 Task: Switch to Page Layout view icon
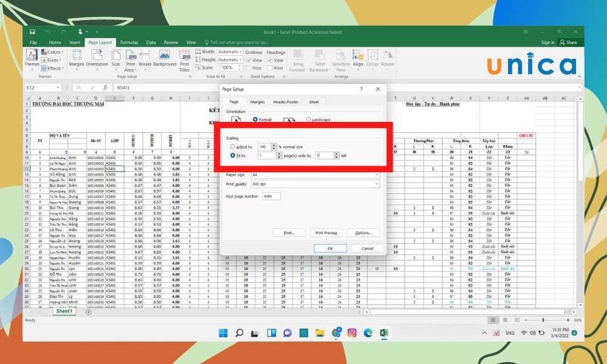(505, 320)
